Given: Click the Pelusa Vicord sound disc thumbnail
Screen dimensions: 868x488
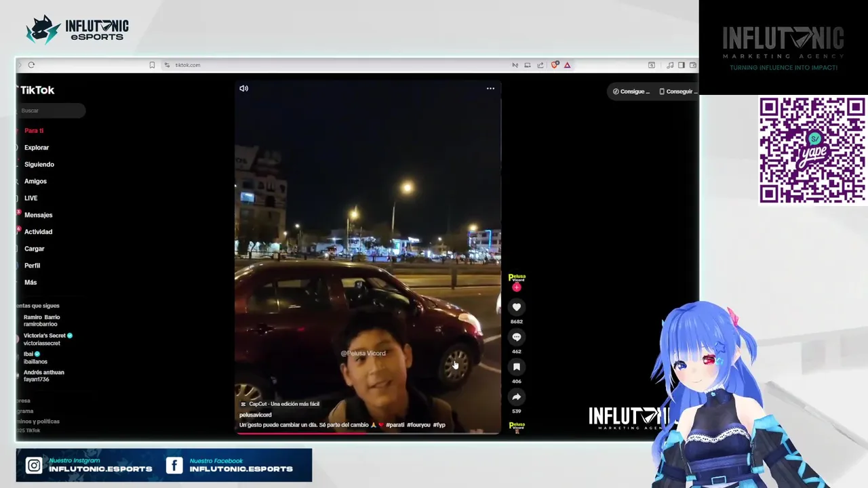Looking at the screenshot, I should [517, 427].
